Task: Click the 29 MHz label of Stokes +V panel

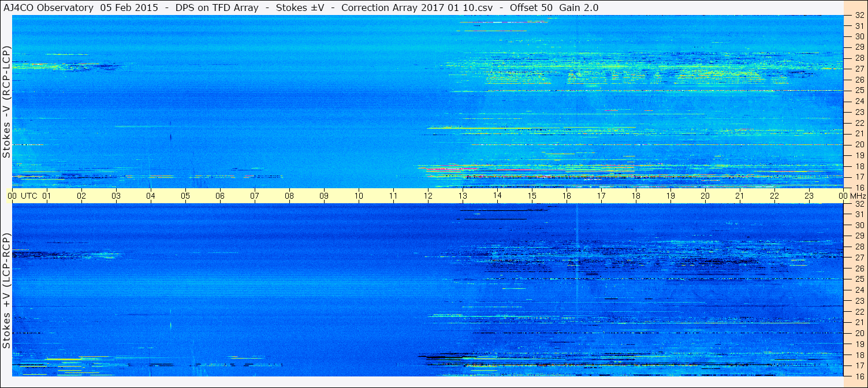Action: [x=859, y=236]
